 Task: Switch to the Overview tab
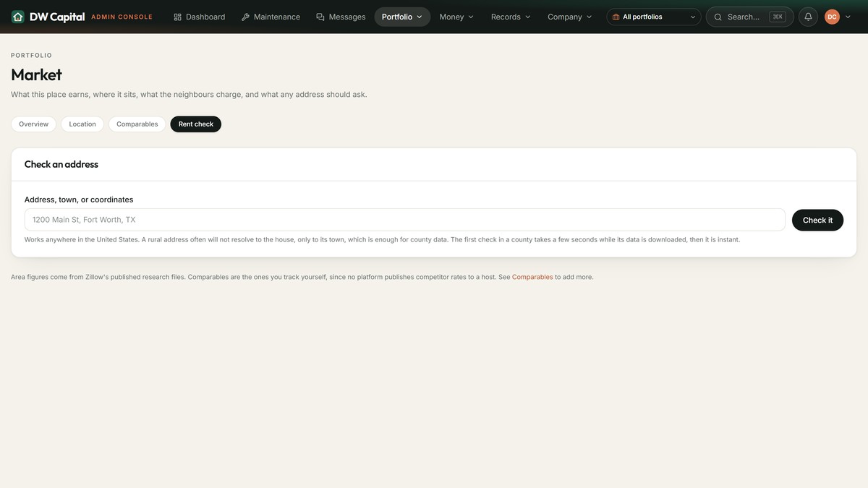33,124
